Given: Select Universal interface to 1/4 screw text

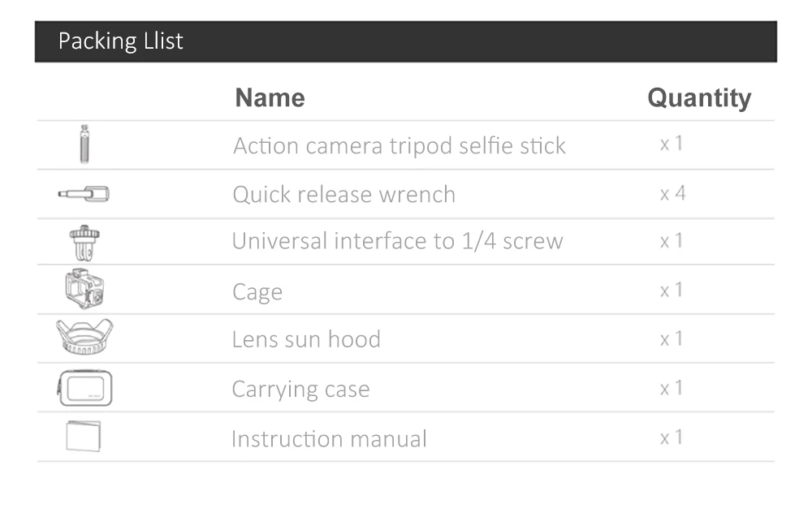Looking at the screenshot, I should tap(397, 241).
